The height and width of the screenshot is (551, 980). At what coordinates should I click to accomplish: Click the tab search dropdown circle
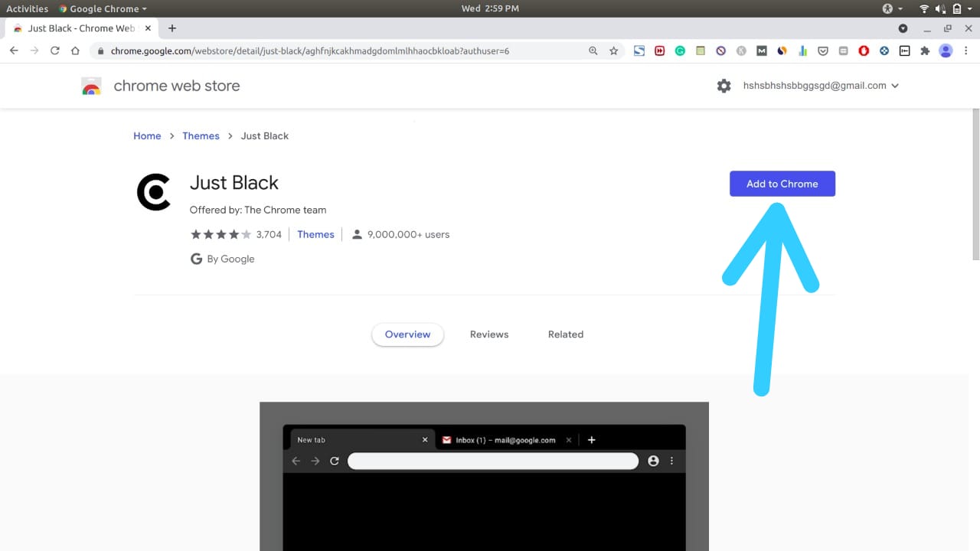pyautogui.click(x=903, y=28)
